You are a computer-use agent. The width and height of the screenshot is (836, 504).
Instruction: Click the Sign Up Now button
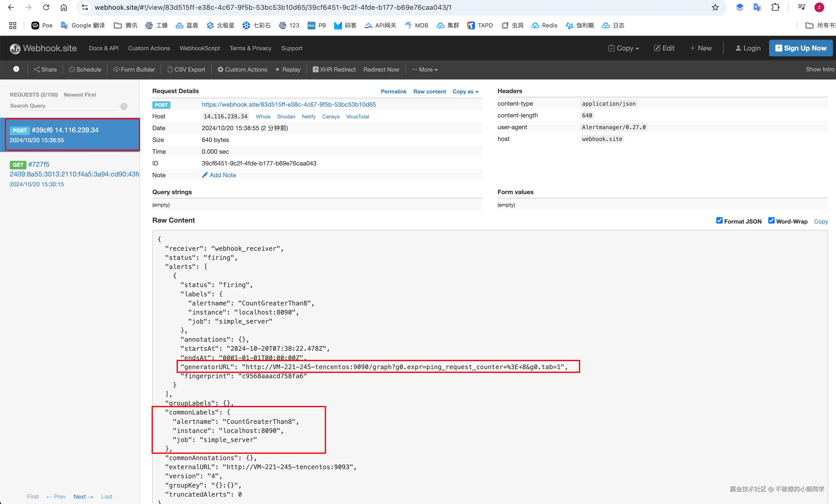pyautogui.click(x=800, y=48)
